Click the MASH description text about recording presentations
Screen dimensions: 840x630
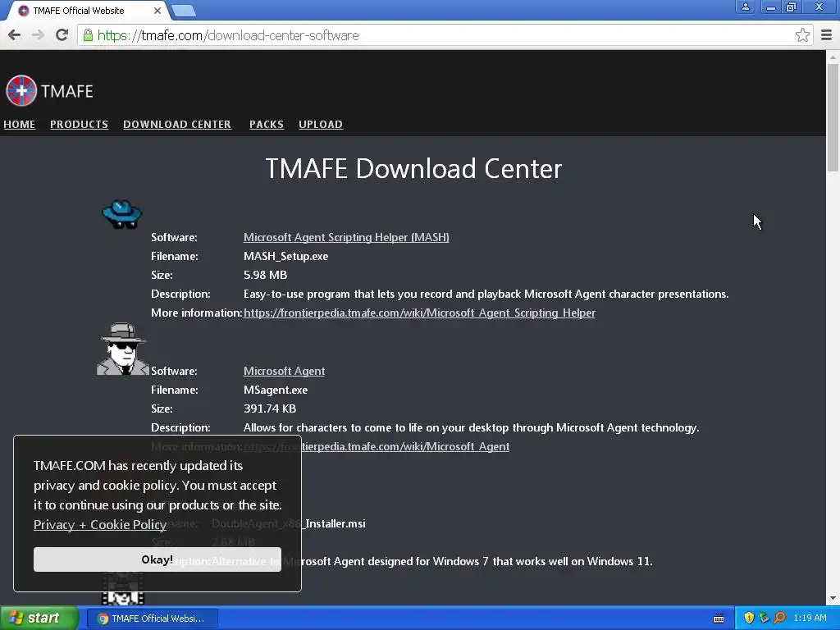pos(486,294)
